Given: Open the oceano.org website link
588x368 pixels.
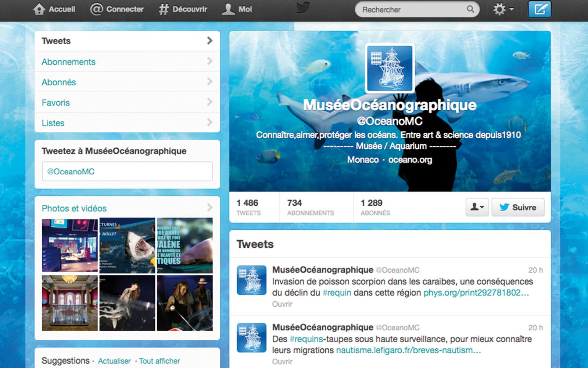Looking at the screenshot, I should (x=410, y=160).
